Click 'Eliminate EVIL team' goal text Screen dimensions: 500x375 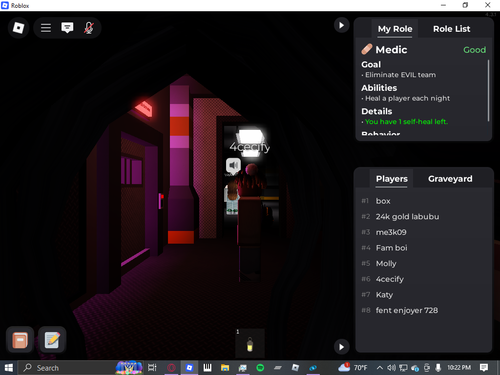[x=400, y=75]
